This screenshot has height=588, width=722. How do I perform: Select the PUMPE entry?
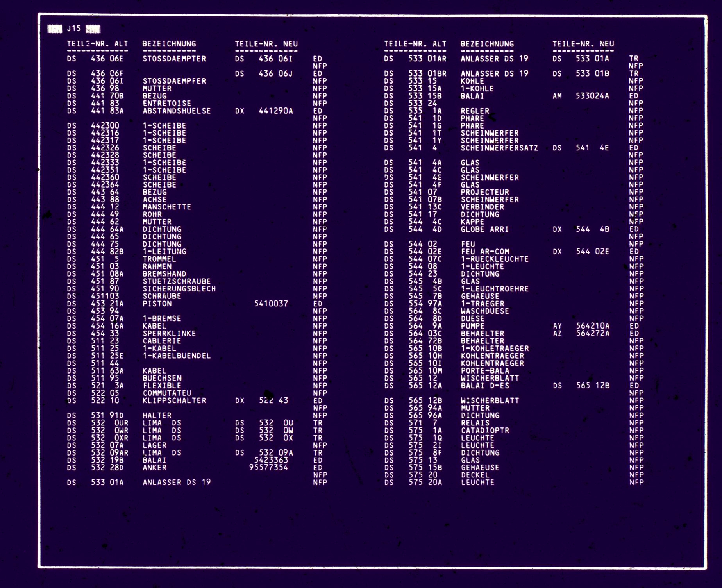[473, 326]
